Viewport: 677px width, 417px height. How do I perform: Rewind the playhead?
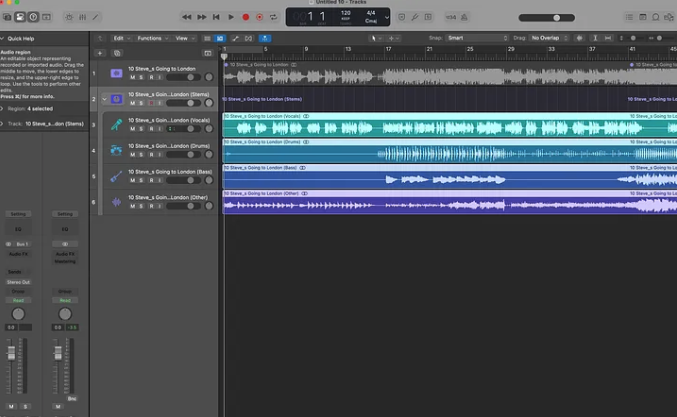tap(187, 17)
